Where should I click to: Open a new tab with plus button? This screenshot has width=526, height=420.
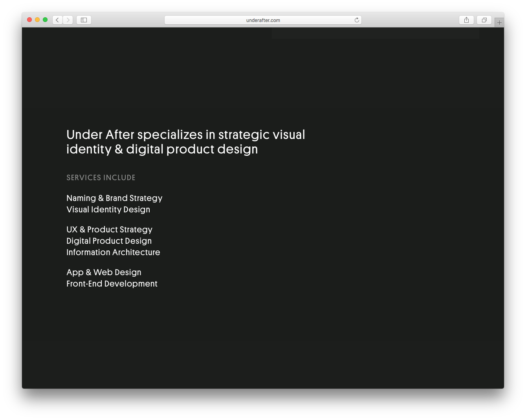tap(499, 23)
